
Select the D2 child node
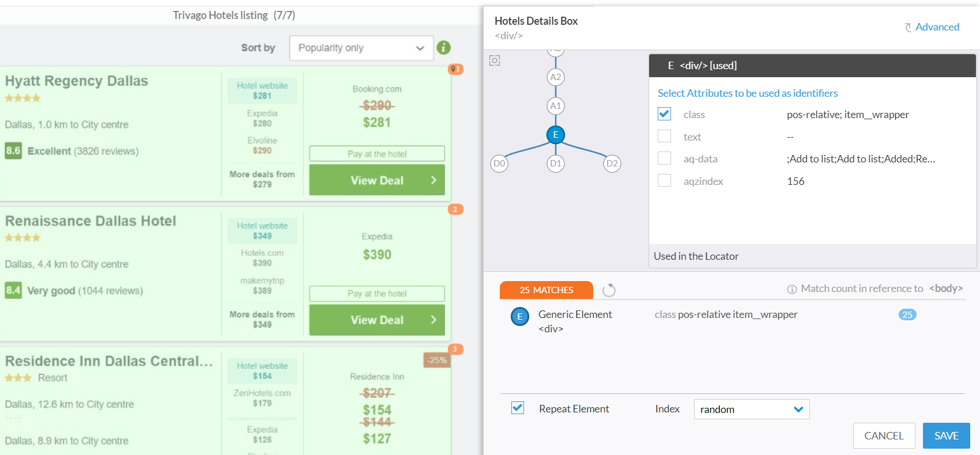612,164
